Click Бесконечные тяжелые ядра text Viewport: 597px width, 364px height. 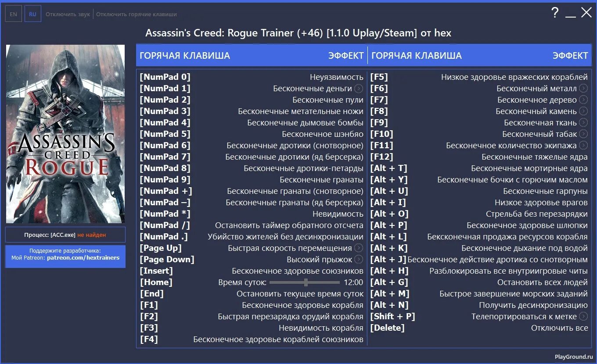point(535,157)
